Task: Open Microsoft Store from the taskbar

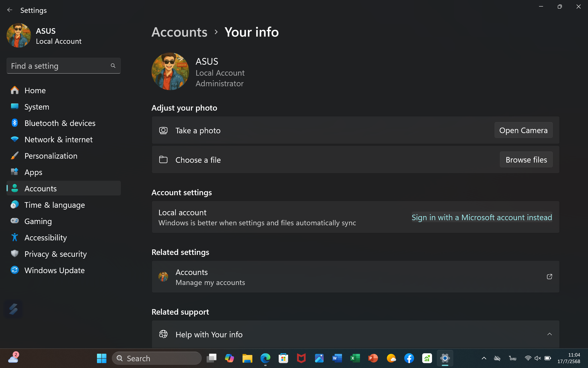Action: (283, 358)
